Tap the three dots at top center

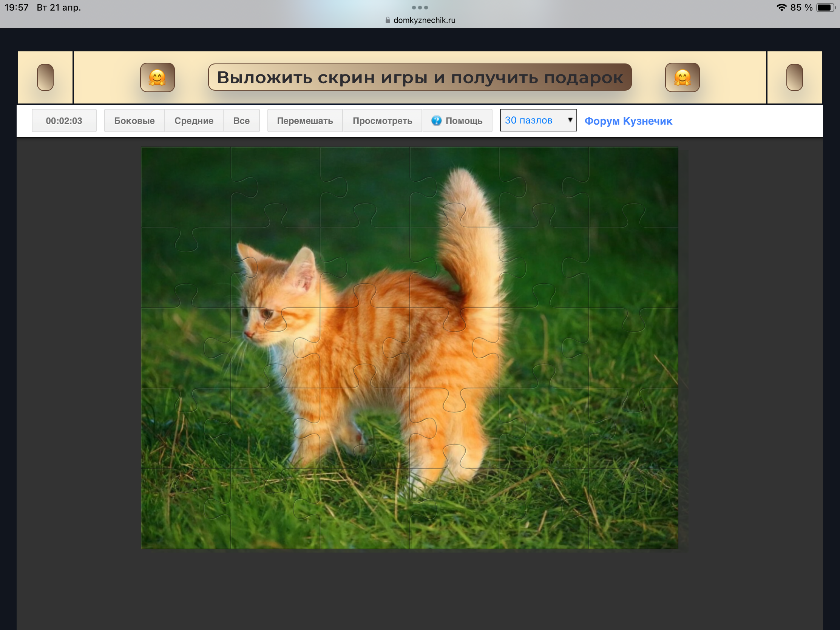(420, 8)
